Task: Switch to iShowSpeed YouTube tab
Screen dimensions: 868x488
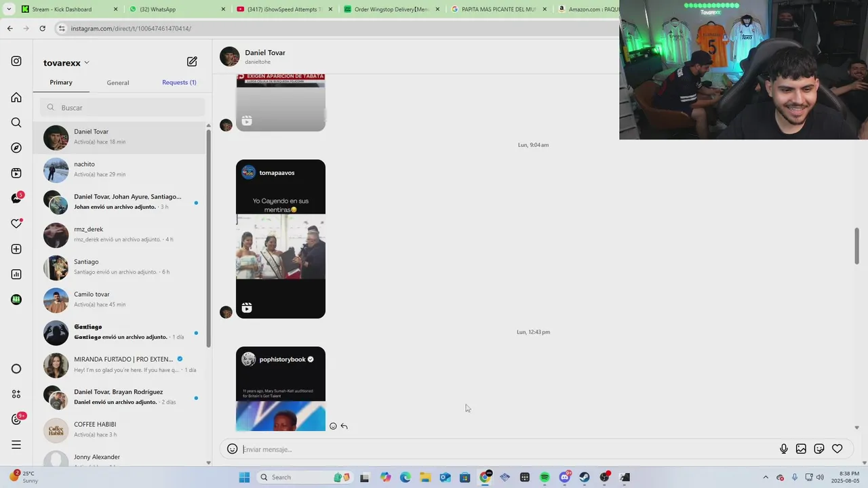Action: [285, 9]
